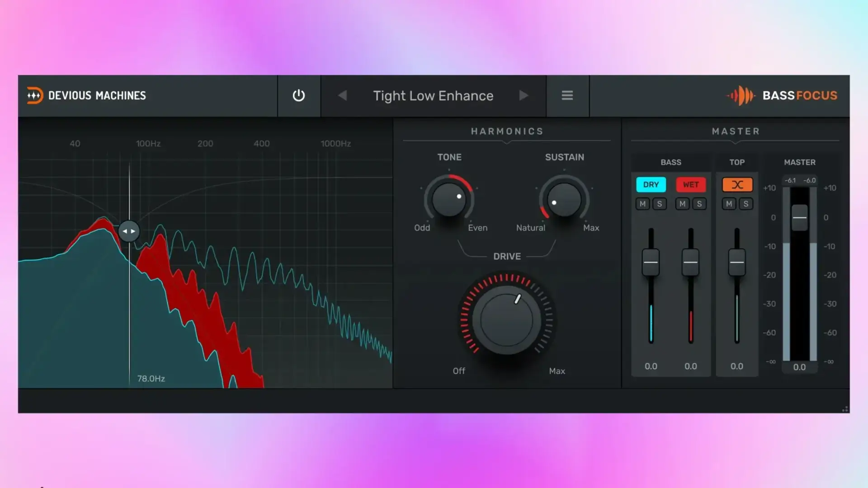868x488 pixels.
Task: Toggle the WET bass button
Action: tap(690, 184)
